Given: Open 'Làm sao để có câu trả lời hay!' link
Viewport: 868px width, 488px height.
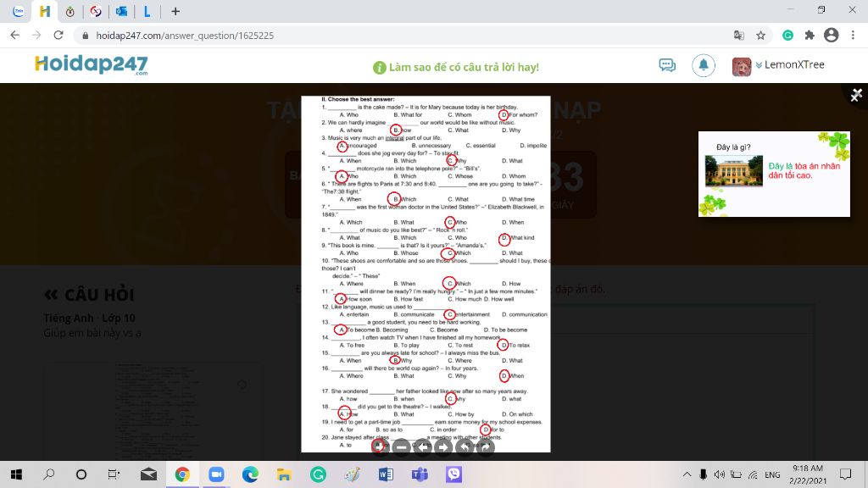Looking at the screenshot, I should click(456, 68).
